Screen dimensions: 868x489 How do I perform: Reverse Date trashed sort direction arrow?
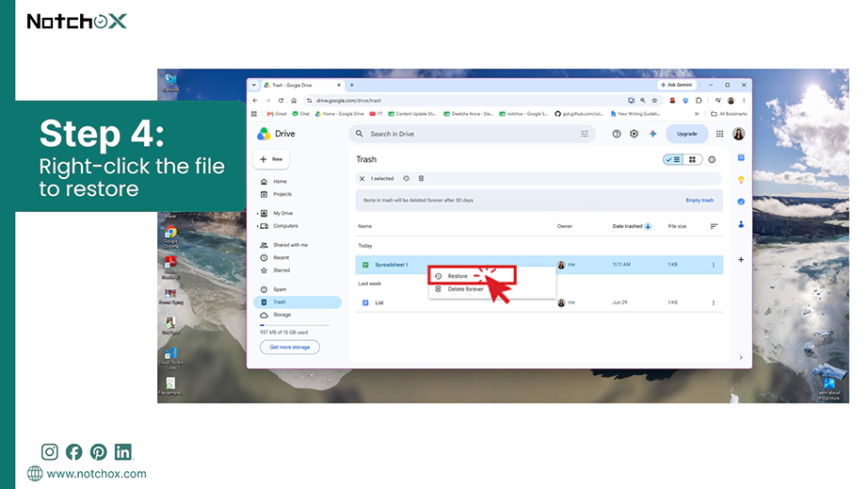(x=648, y=226)
